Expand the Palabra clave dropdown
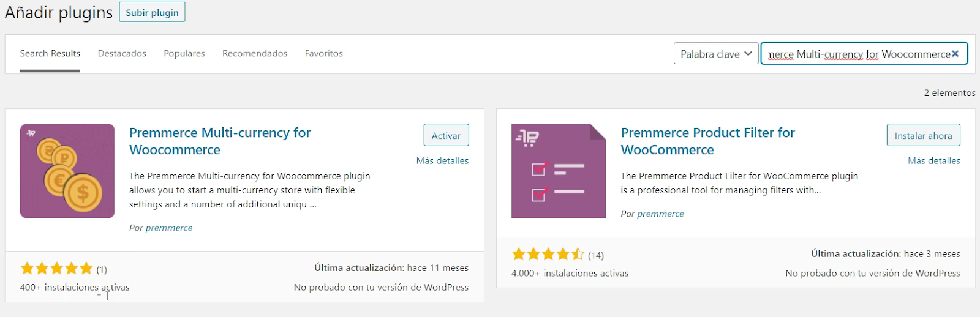Image resolution: width=980 pixels, height=317 pixels. [x=716, y=54]
